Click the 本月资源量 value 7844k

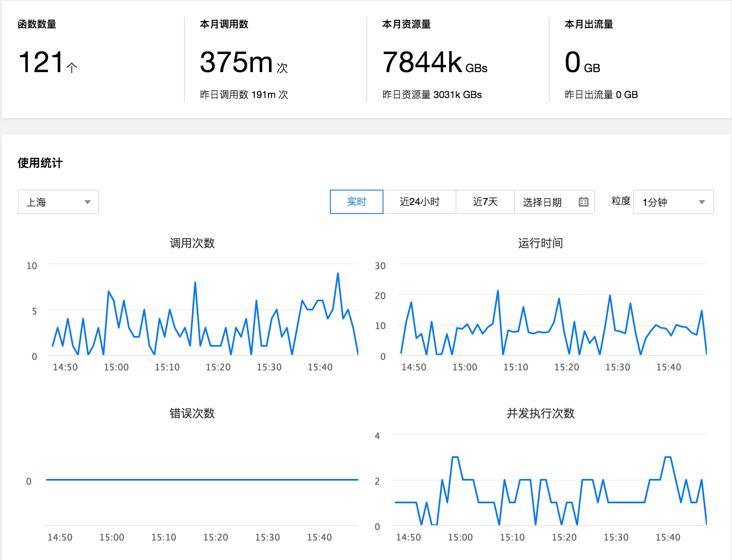point(422,62)
